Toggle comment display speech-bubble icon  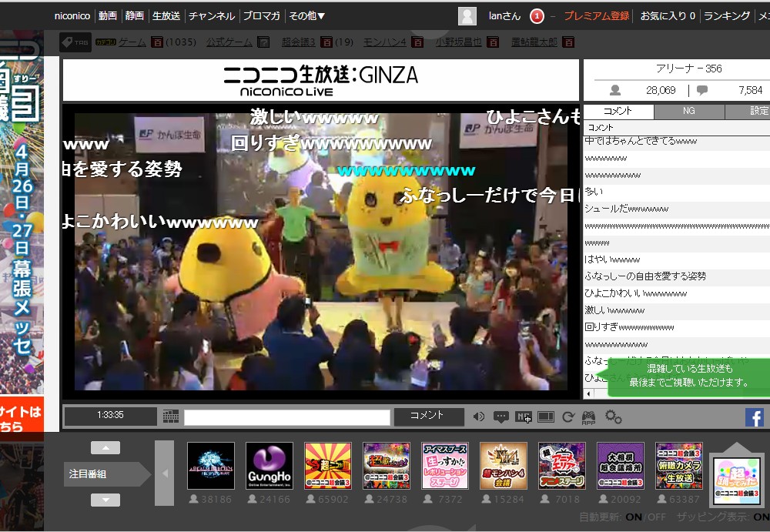tap(501, 417)
